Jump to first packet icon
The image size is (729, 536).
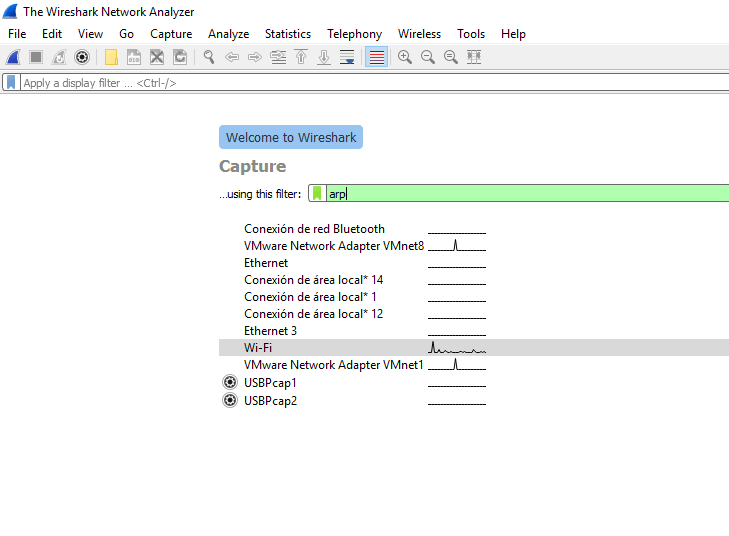tap(301, 57)
